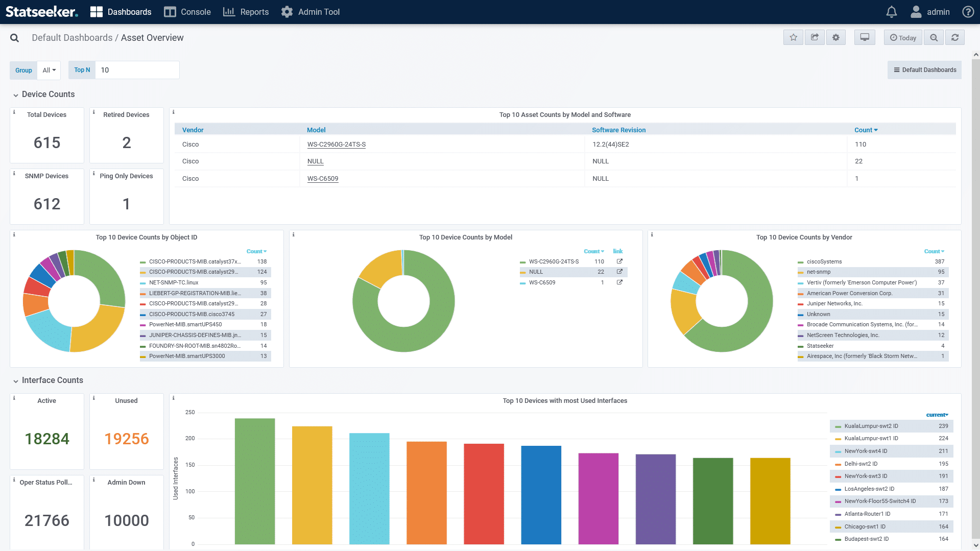Click in the Top N value field
The width and height of the screenshot is (980, 551).
(x=137, y=70)
